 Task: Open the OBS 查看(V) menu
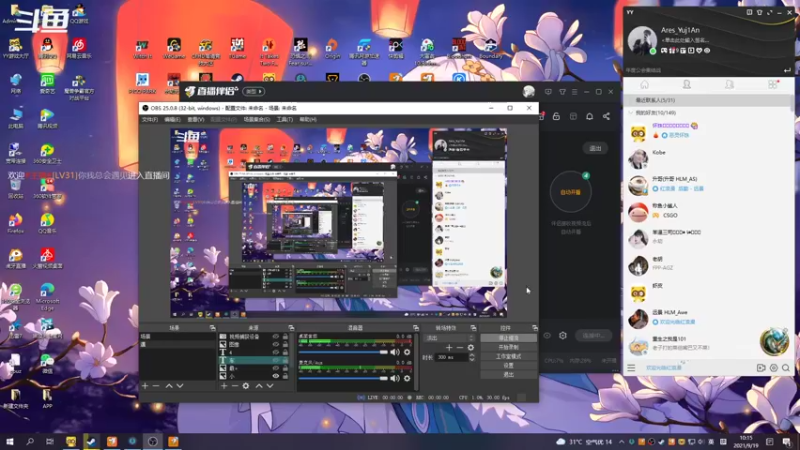(x=195, y=119)
